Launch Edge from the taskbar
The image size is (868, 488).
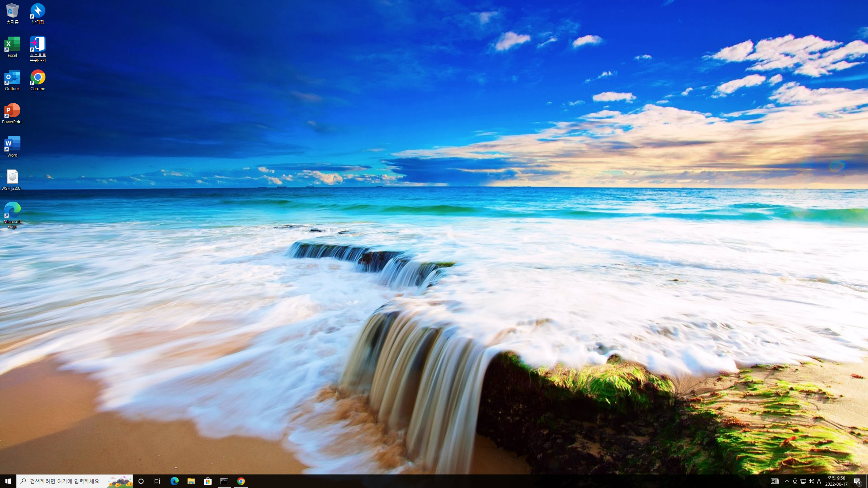pyautogui.click(x=174, y=481)
